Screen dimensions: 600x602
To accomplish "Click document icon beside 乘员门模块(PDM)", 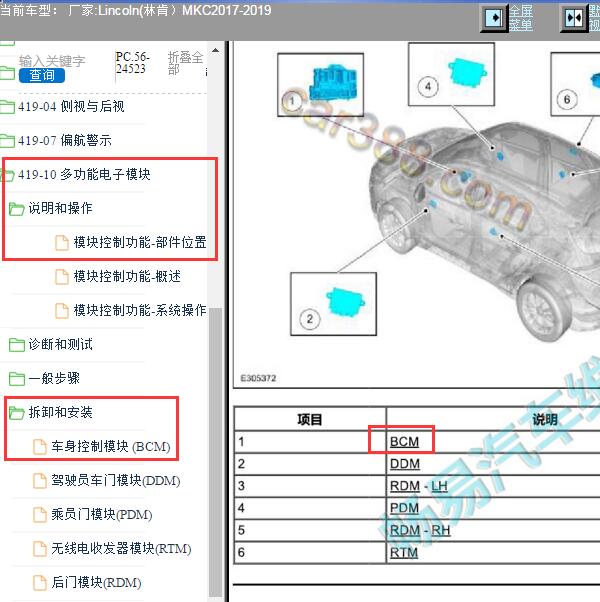I will [40, 515].
